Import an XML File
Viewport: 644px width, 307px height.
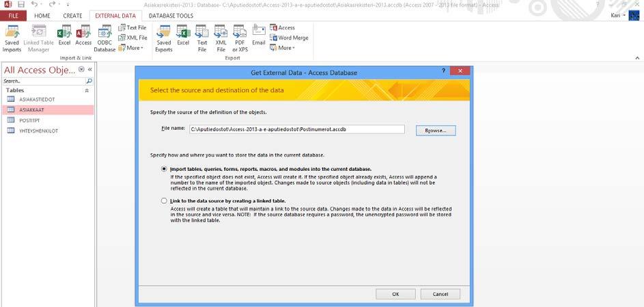pyautogui.click(x=132, y=38)
